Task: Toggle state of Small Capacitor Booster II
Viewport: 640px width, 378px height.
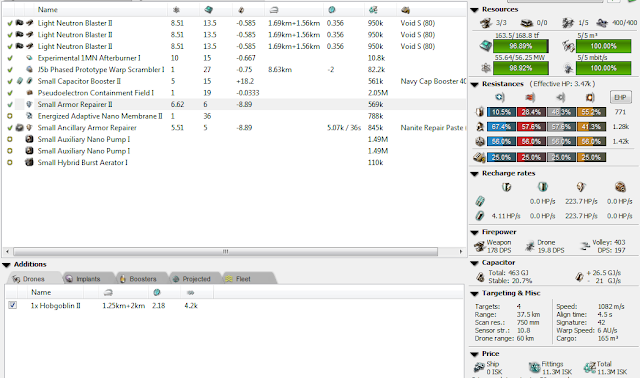Action: coord(10,81)
